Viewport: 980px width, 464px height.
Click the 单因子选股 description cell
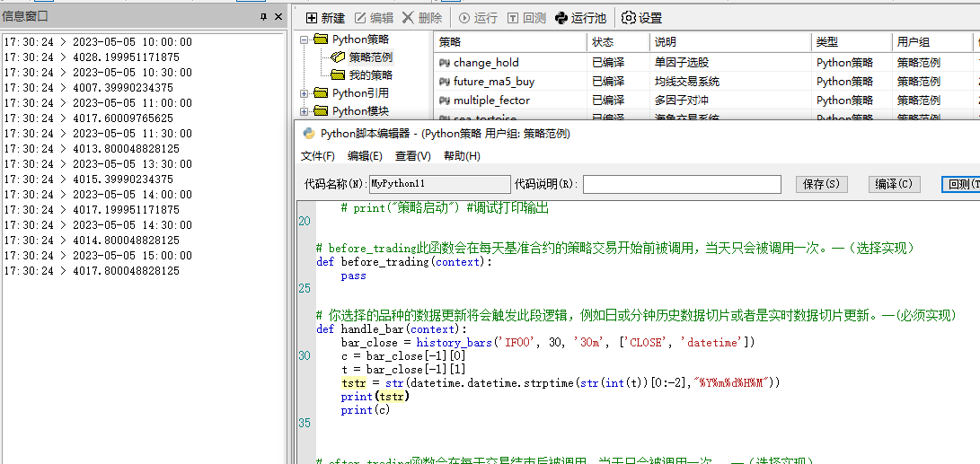[681, 63]
